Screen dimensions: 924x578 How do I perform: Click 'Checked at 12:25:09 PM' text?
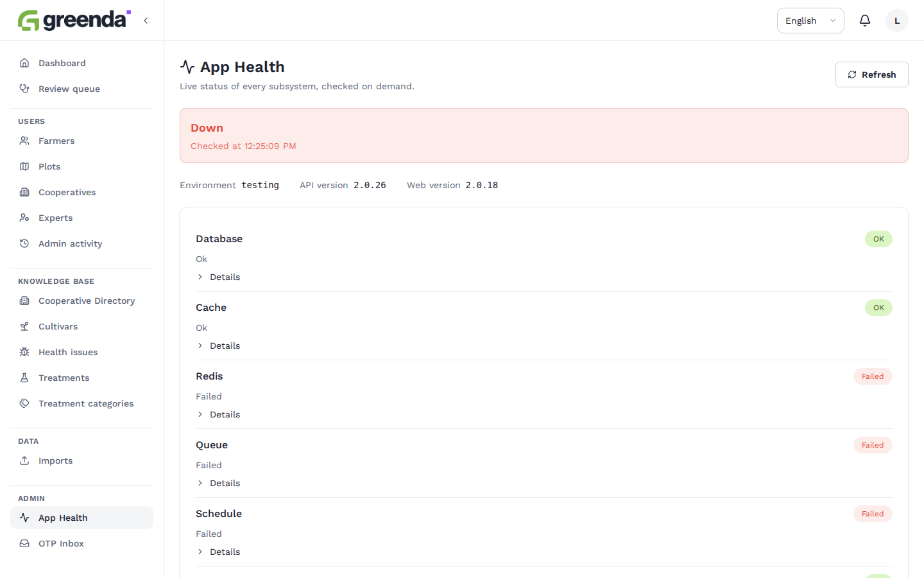(x=243, y=146)
